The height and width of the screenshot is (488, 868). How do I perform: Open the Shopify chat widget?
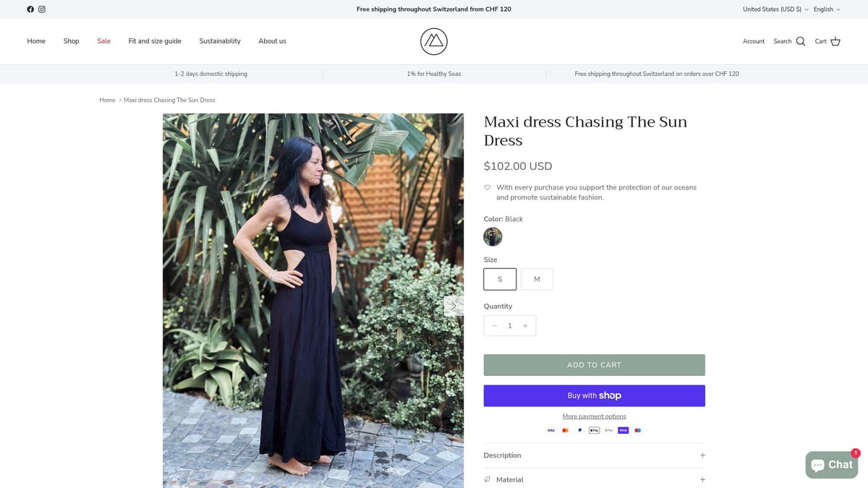click(832, 464)
